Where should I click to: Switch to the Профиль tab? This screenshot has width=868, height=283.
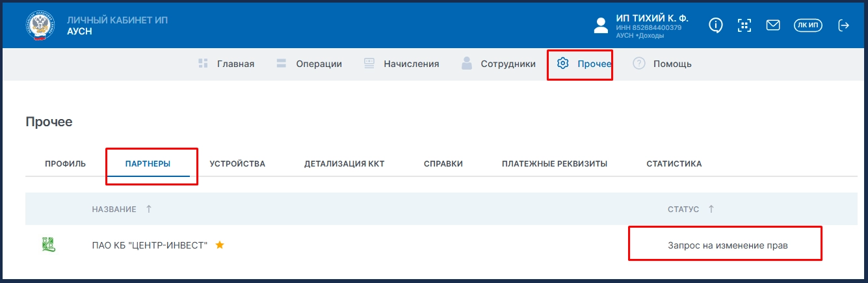(65, 164)
